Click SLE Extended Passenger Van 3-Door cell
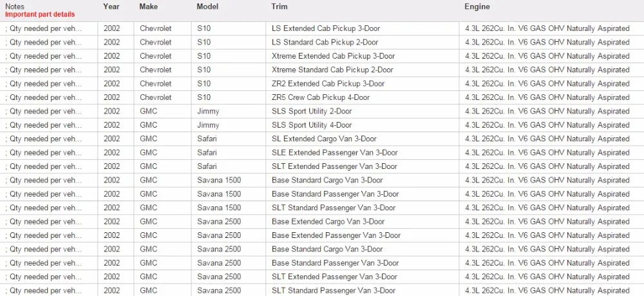The height and width of the screenshot is (296, 644). [x=335, y=153]
